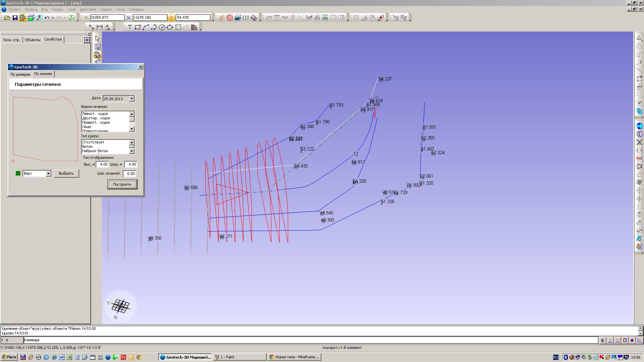
Task: Select the Text tool (T) icon
Action: click(x=130, y=27)
